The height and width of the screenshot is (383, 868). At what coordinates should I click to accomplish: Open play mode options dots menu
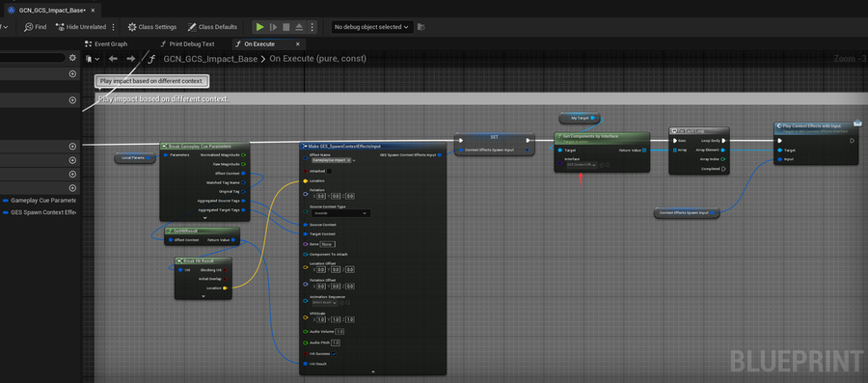(x=312, y=27)
